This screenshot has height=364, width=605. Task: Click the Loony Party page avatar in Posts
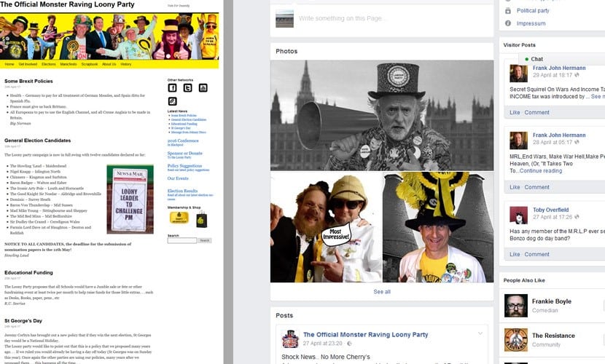click(x=290, y=339)
